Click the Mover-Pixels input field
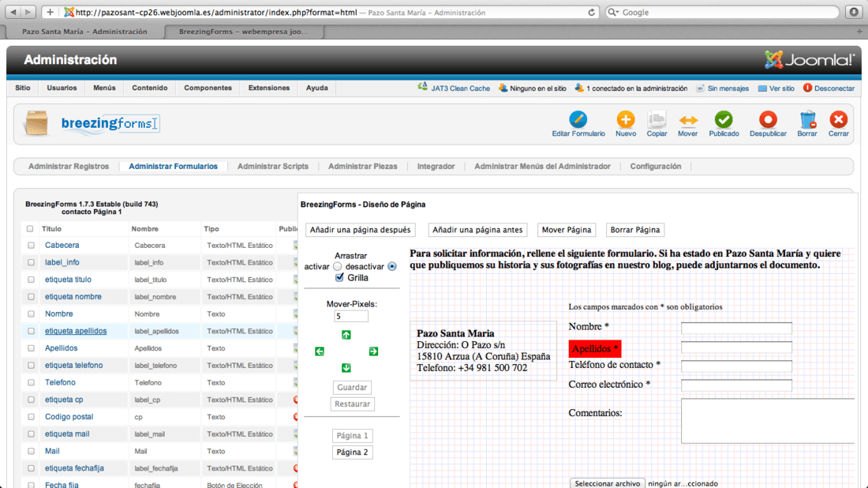The width and height of the screenshot is (868, 488). (351, 317)
